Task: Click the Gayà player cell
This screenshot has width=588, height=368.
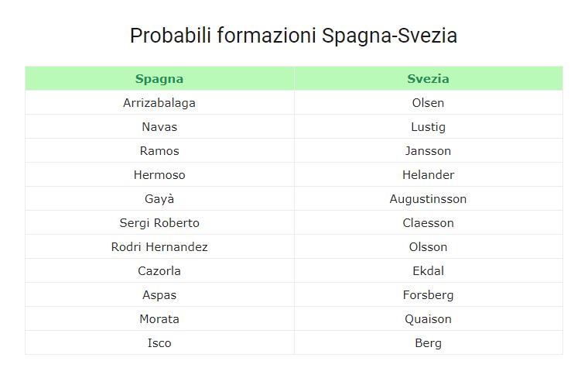Action: 159,199
